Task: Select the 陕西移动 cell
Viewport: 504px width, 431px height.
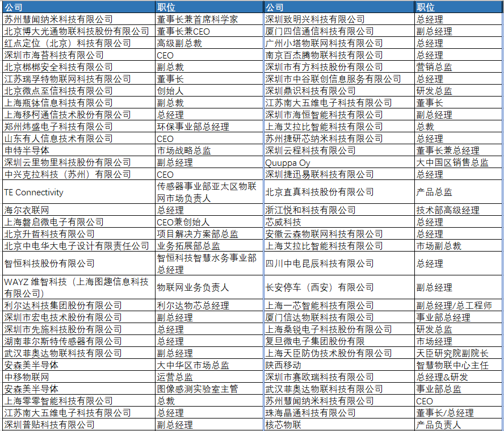Action: pos(339,365)
